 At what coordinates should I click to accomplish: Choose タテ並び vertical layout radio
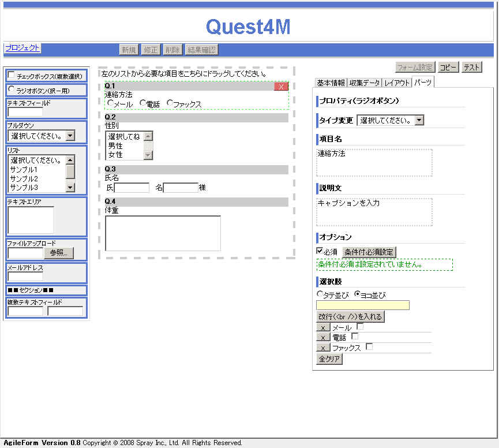[x=320, y=294]
